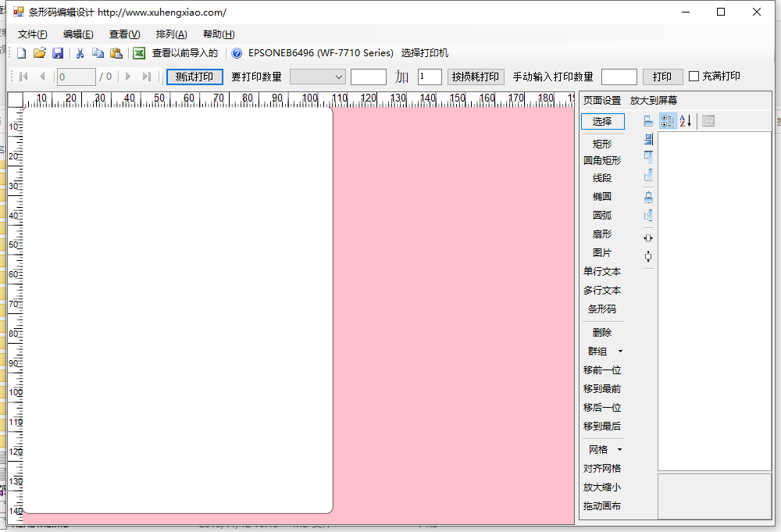The image size is (781, 532).
Task: Open the 文件(F) menu
Action: tap(32, 34)
